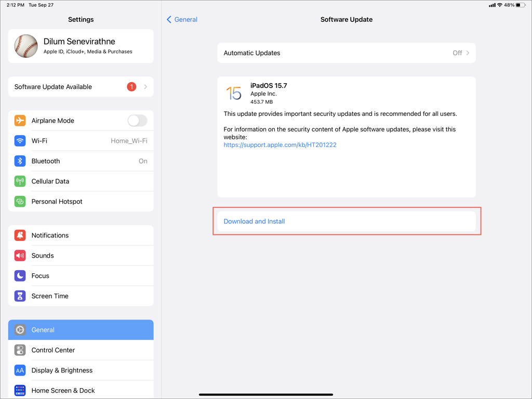
Task: Tap the Focus moon icon
Action: (20, 276)
